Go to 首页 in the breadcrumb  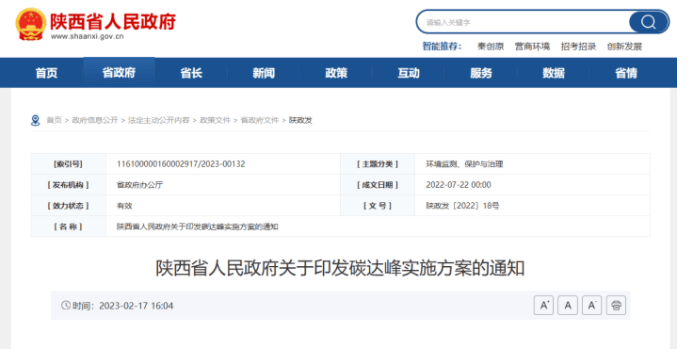click(x=54, y=120)
